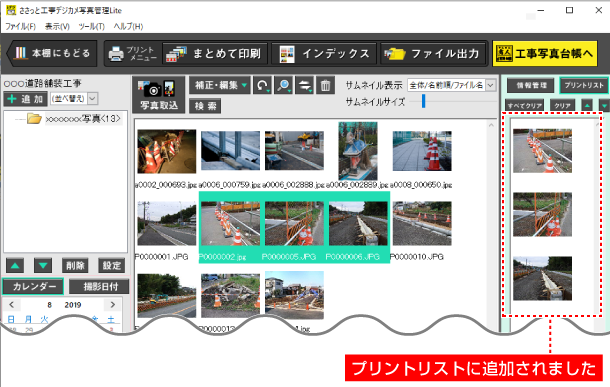The height and width of the screenshot is (387, 610).
Task: Select the excavator photo thumbnail
Action: [x=167, y=296]
